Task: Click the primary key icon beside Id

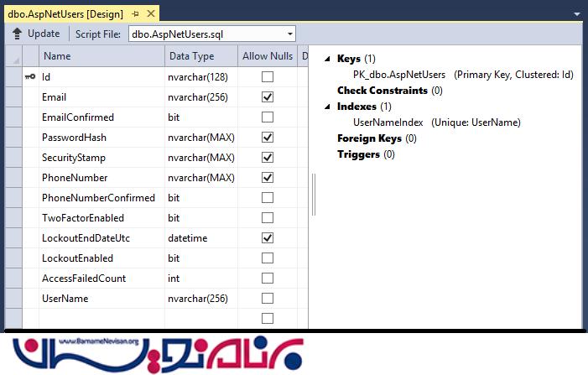Action: coord(30,77)
